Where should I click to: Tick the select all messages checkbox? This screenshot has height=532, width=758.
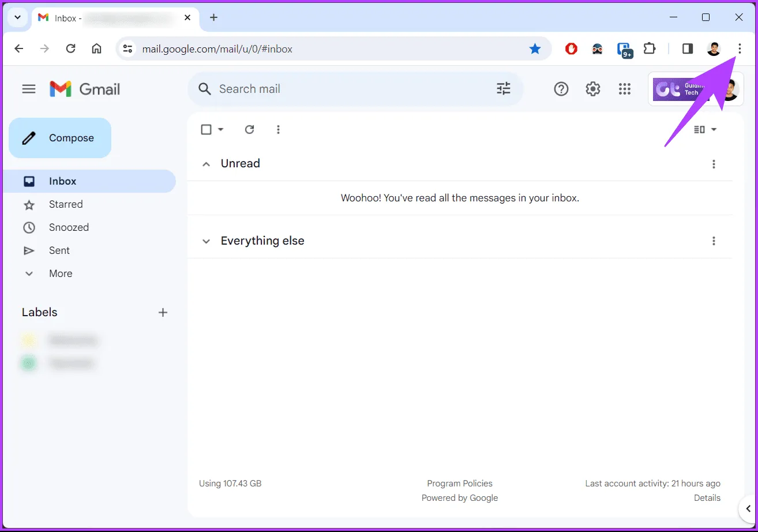tap(206, 129)
